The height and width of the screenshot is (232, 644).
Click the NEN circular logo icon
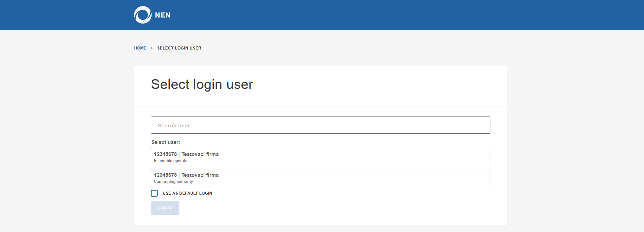coord(143,15)
